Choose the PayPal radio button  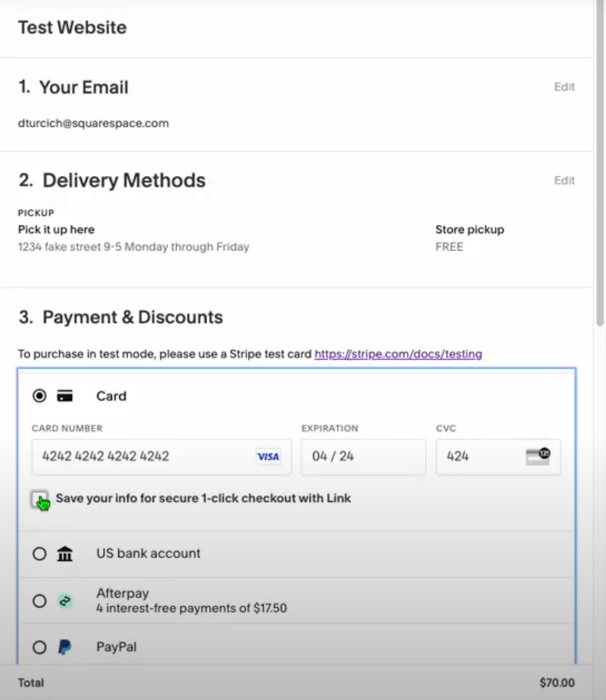(x=39, y=647)
